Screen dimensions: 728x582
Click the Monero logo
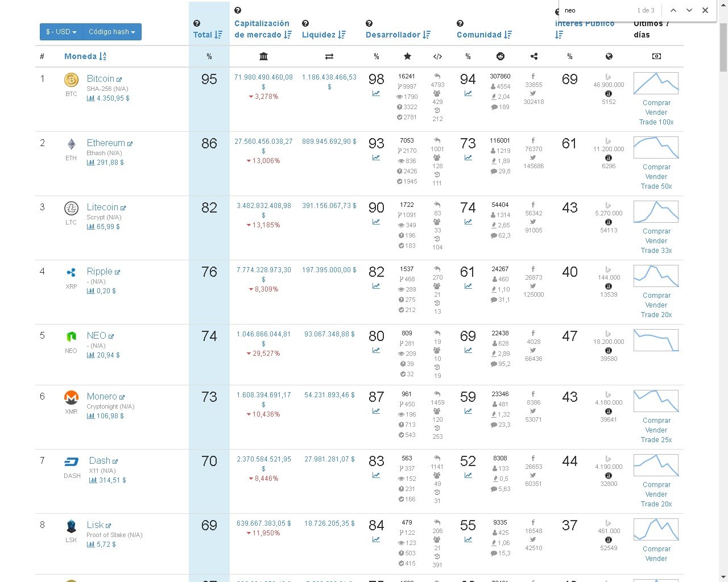click(71, 397)
